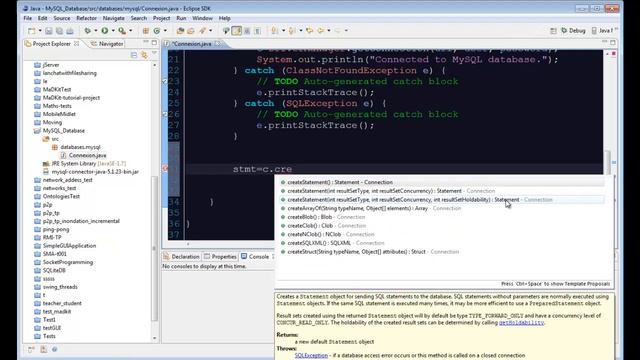The image size is (640, 360).
Task: Click the Last Edit Location icon
Action: (x=309, y=31)
